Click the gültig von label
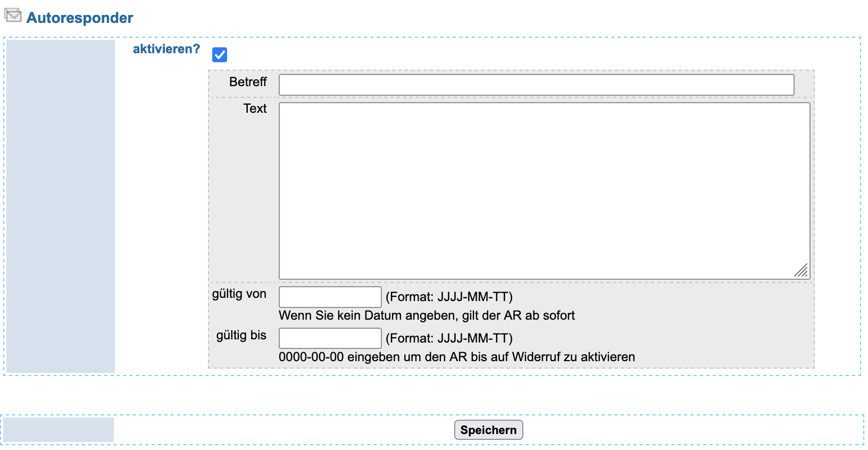 click(x=239, y=294)
